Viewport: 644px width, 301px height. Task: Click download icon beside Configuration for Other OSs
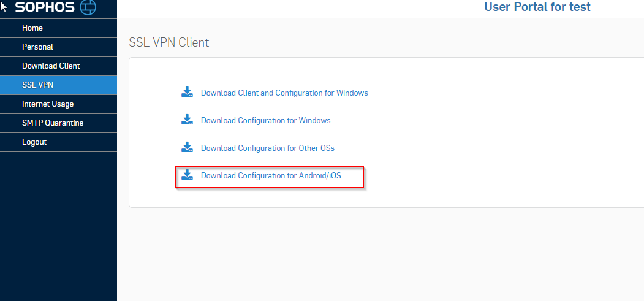pyautogui.click(x=187, y=148)
